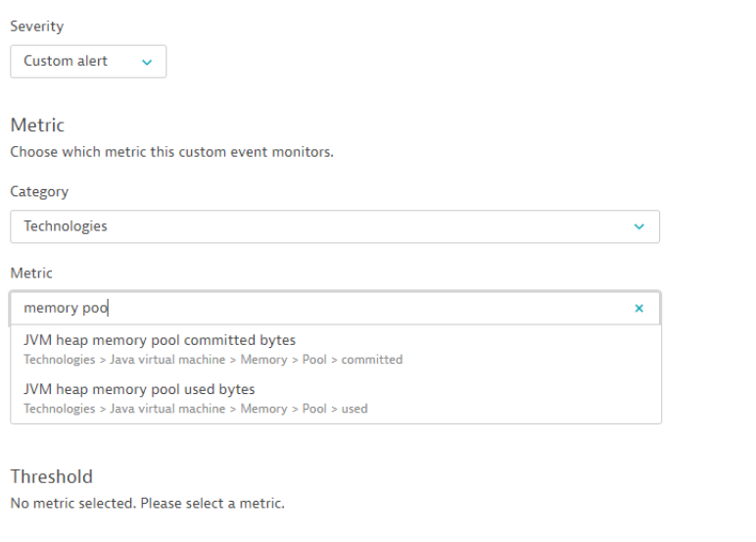
Task: Click the 'Metric' section heading
Action: (37, 125)
